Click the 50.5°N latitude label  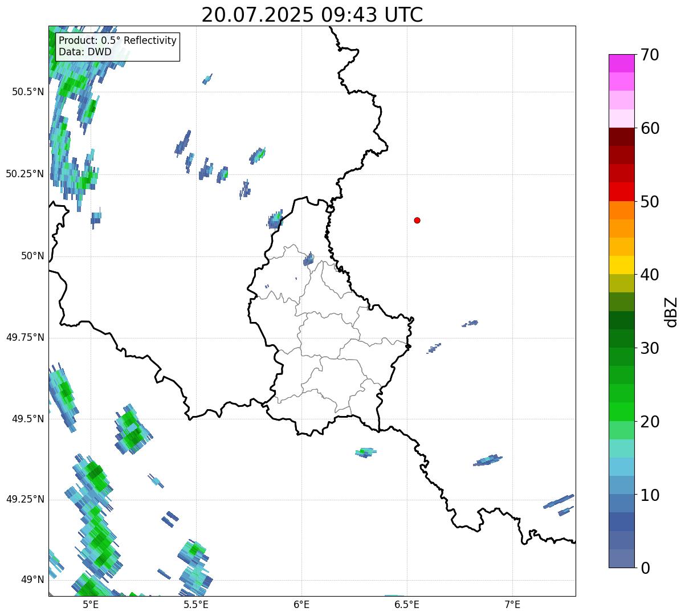pos(28,92)
